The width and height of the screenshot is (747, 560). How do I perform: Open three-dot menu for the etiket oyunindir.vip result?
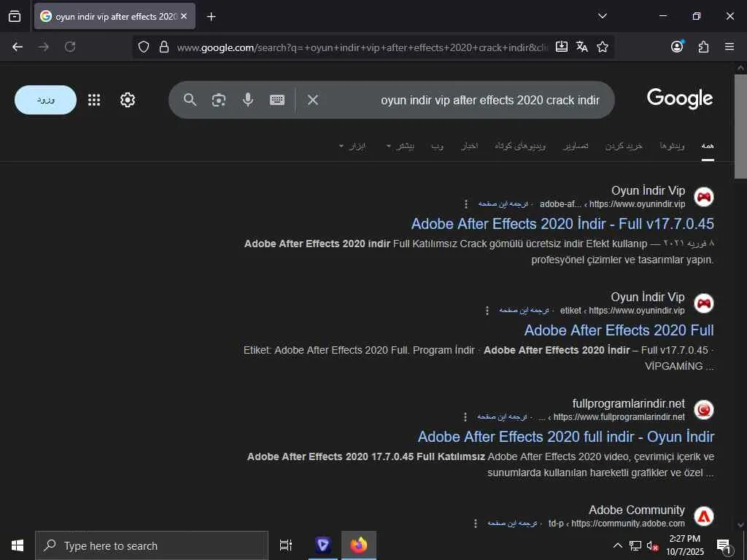(x=487, y=311)
